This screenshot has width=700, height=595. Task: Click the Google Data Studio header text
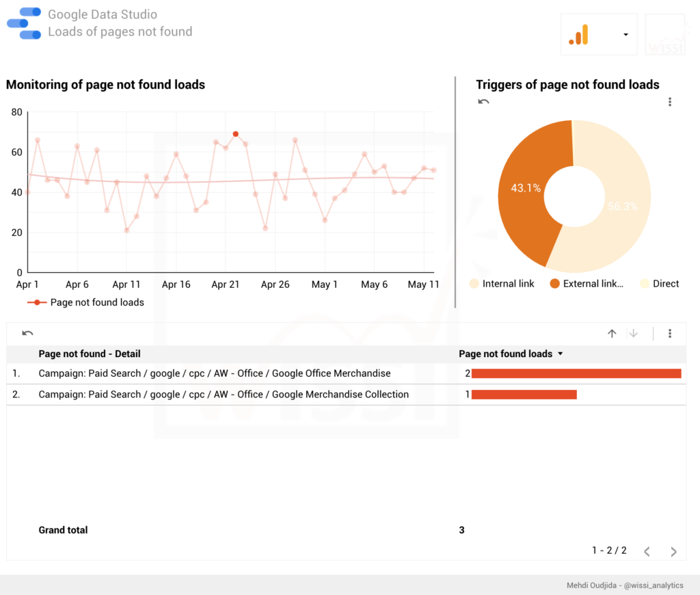coord(103,14)
